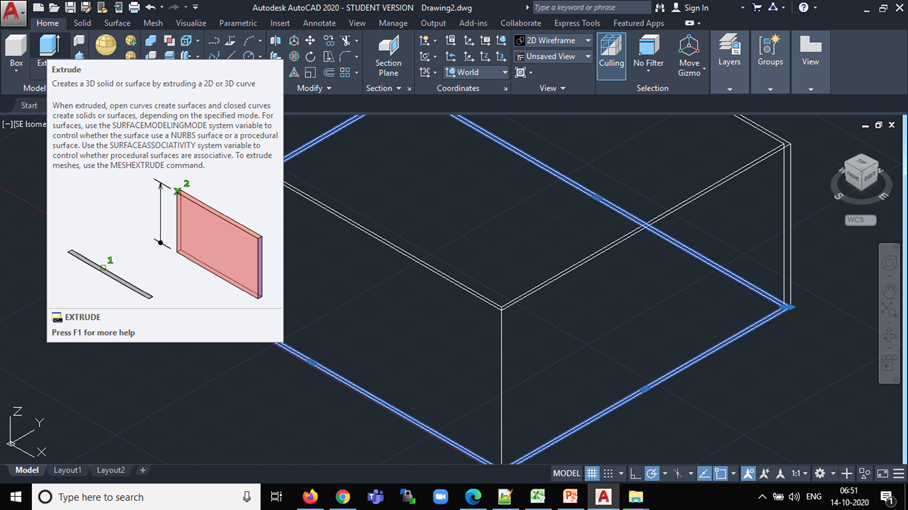Open the Unsaved View dropdown
This screenshot has height=510, width=908.
(x=553, y=57)
